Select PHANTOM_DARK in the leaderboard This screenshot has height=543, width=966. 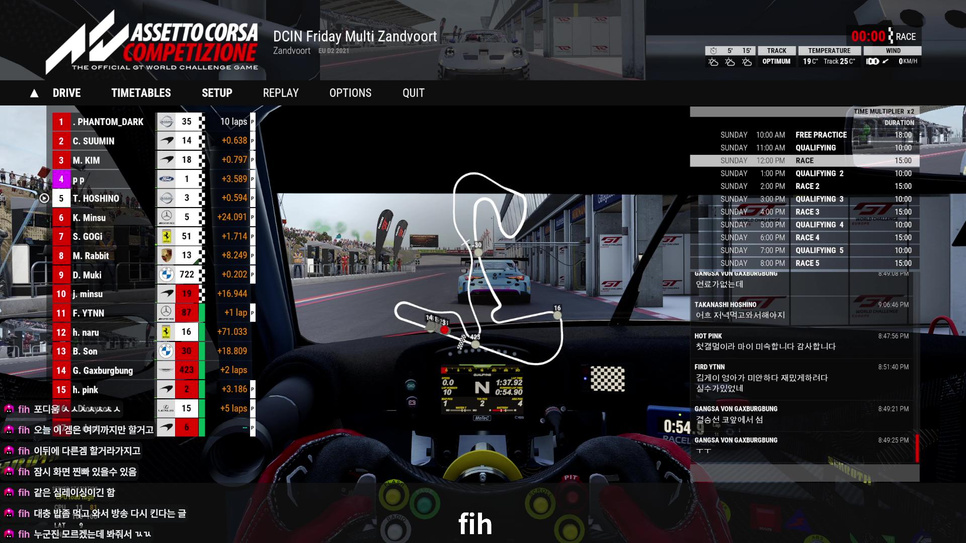[x=108, y=122]
